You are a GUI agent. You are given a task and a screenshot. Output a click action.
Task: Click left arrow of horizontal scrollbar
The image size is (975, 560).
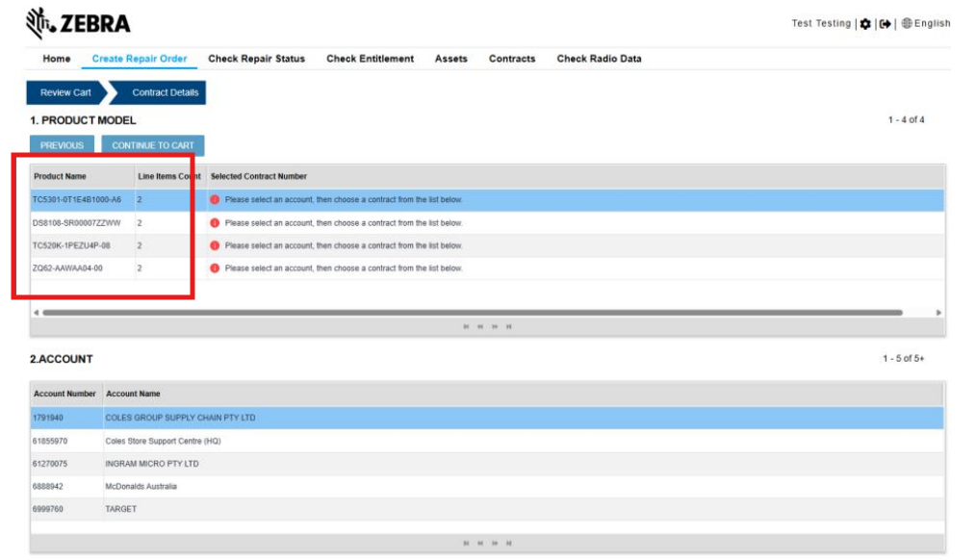click(x=36, y=313)
